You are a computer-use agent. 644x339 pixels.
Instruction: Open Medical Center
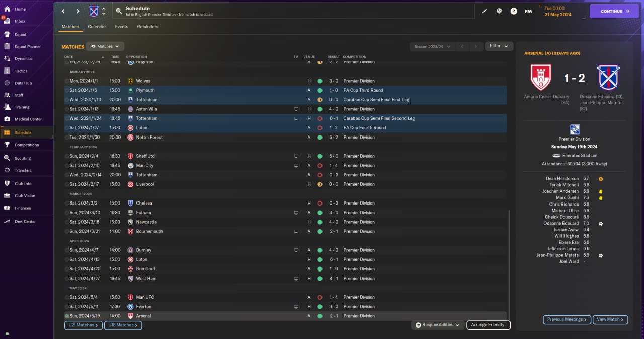click(x=28, y=119)
